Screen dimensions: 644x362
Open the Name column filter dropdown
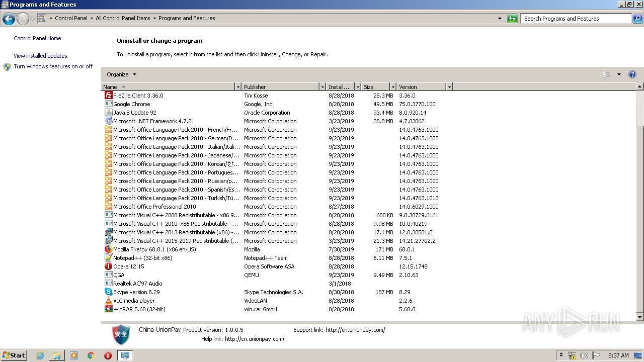point(238,87)
